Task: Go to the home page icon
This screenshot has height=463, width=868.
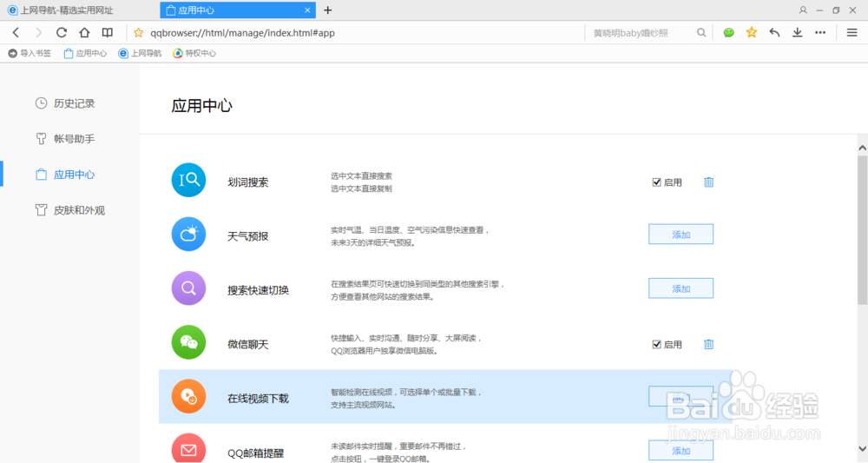Action: 84,33
